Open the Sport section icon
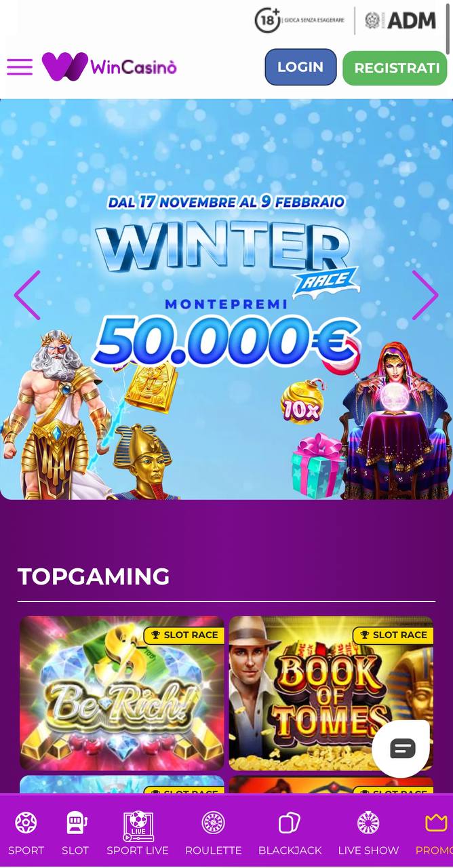Viewport: 453px width, 868px height. 26,823
